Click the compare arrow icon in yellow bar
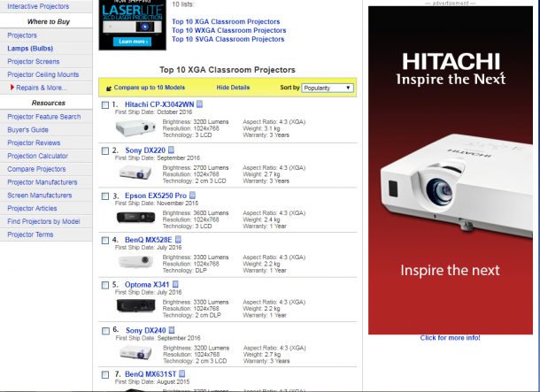 coord(108,88)
